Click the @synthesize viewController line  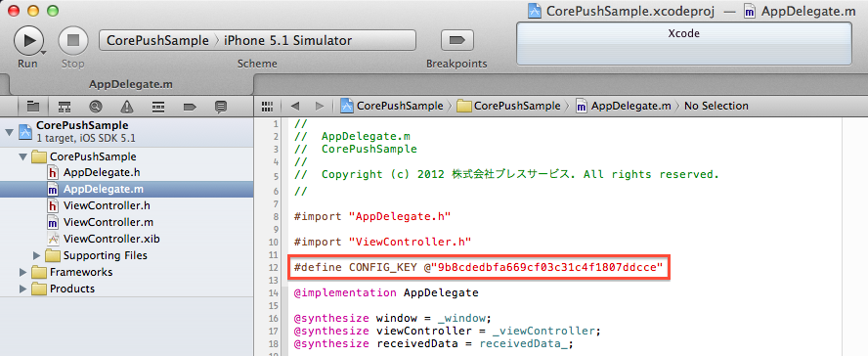click(448, 332)
